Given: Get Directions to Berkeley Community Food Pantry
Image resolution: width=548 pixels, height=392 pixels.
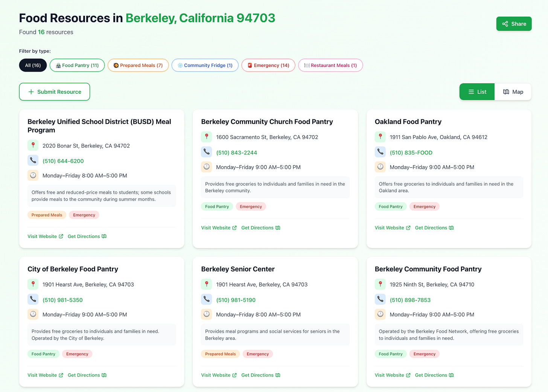Looking at the screenshot, I should (x=434, y=375).
